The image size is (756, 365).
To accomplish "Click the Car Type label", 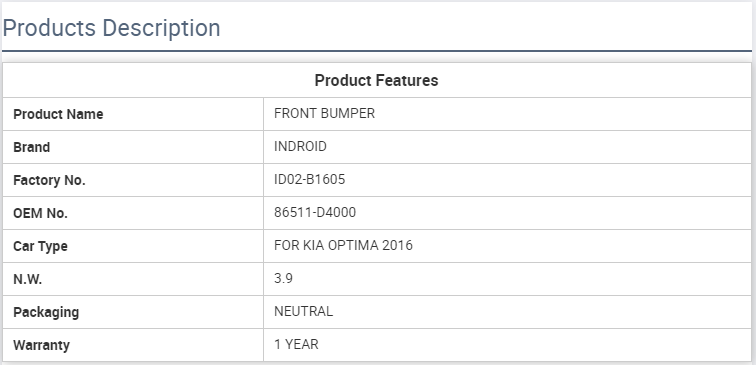I will (40, 246).
